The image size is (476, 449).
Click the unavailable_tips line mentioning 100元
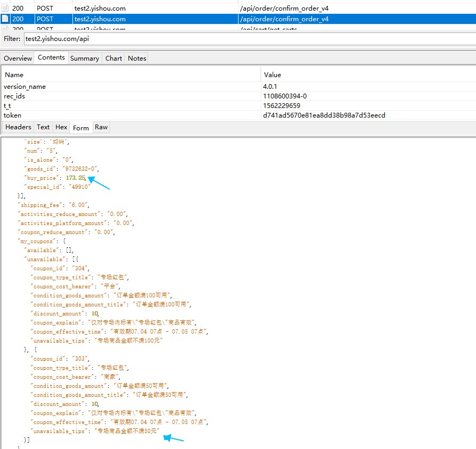tap(96, 340)
